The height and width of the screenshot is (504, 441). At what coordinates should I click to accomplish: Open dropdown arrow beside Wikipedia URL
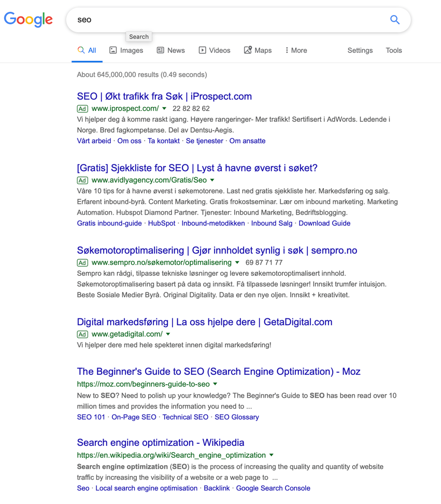pos(272,455)
